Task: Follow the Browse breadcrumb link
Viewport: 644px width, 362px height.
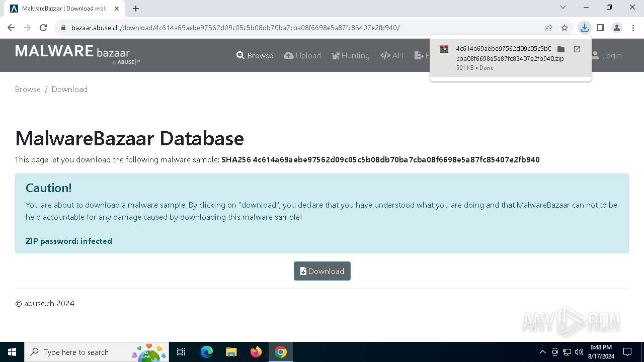Action: [x=28, y=89]
